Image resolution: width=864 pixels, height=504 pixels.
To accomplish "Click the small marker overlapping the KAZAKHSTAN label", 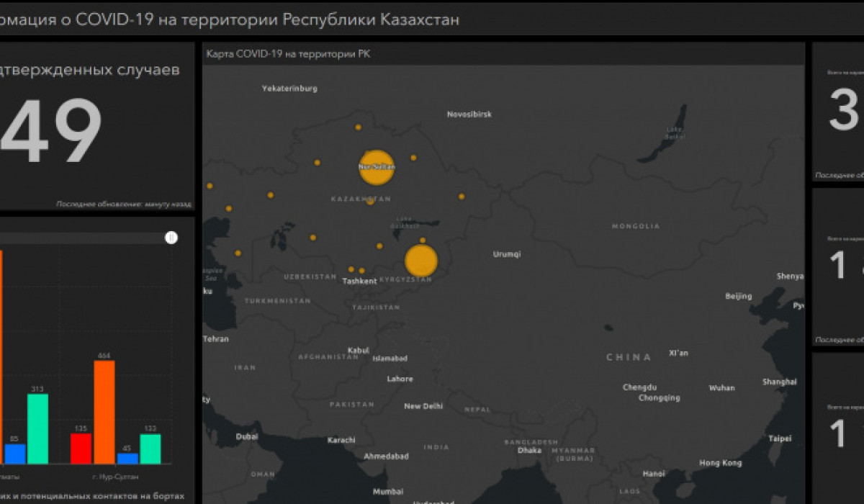I will pyautogui.click(x=370, y=202).
